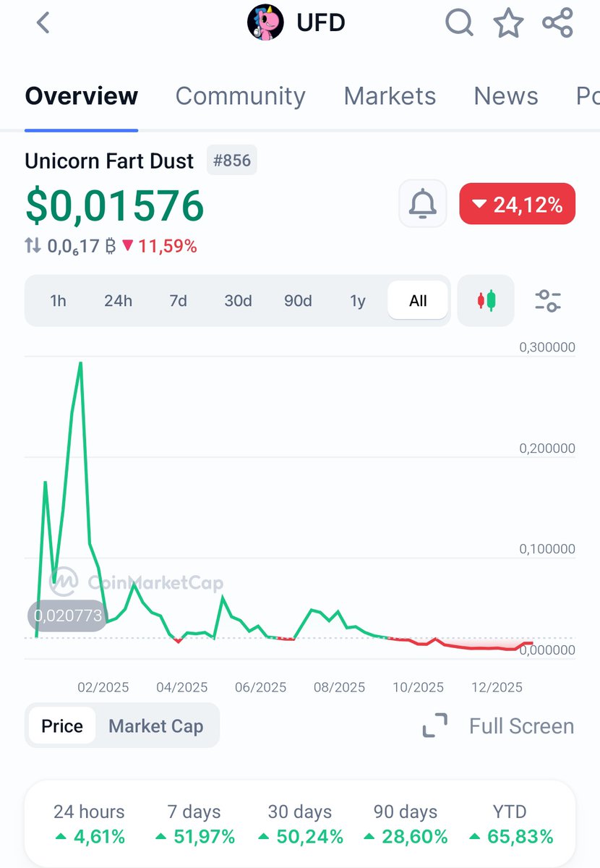Tap the UFD coin logo
The height and width of the screenshot is (868, 600).
[265, 23]
